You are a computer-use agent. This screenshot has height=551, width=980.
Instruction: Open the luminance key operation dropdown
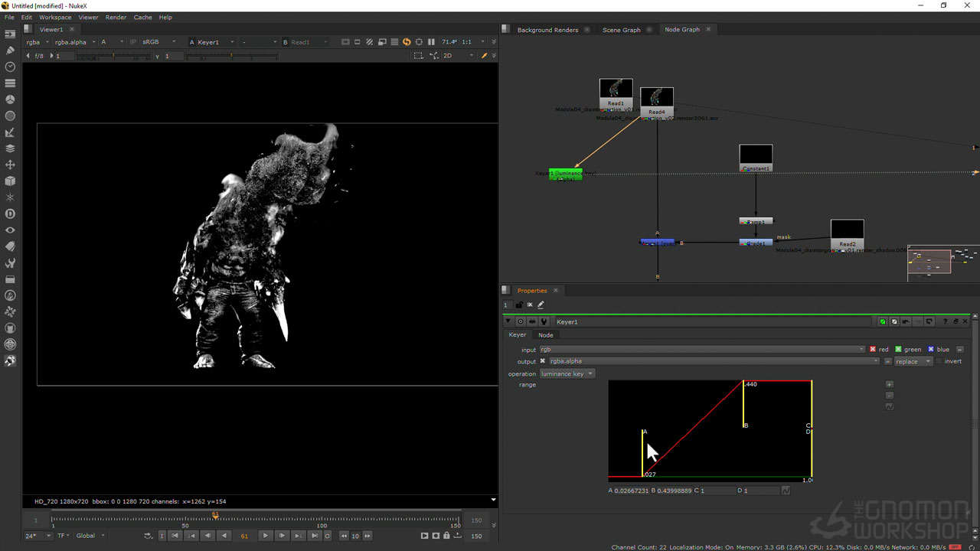pyautogui.click(x=567, y=374)
